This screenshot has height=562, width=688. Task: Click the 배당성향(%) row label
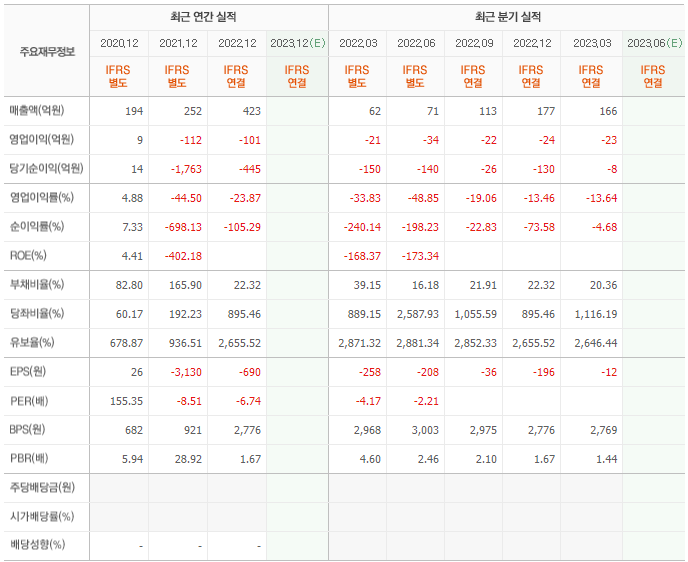coord(37,545)
